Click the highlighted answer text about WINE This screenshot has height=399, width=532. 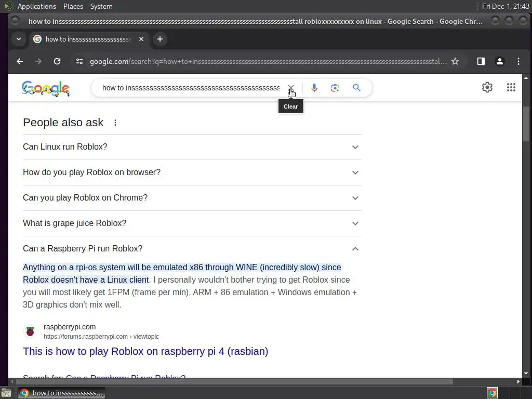[182, 273]
